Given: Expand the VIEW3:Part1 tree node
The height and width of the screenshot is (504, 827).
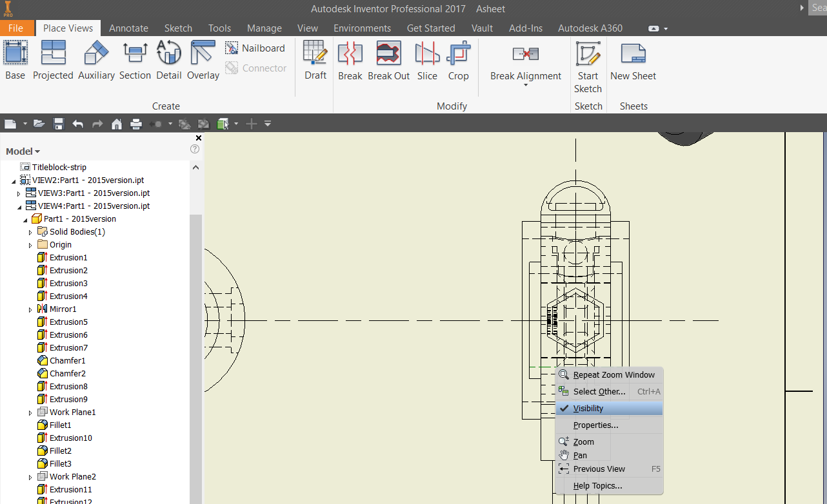Looking at the screenshot, I should click(19, 193).
